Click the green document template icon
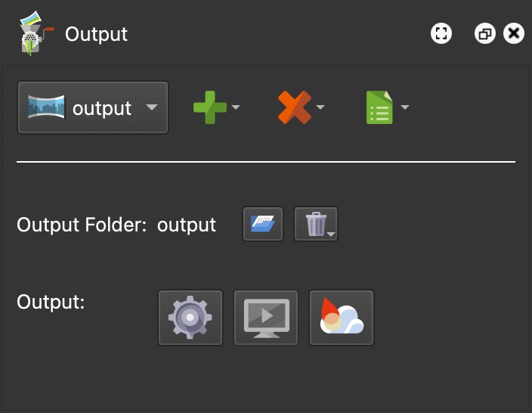532x413 pixels. point(379,107)
